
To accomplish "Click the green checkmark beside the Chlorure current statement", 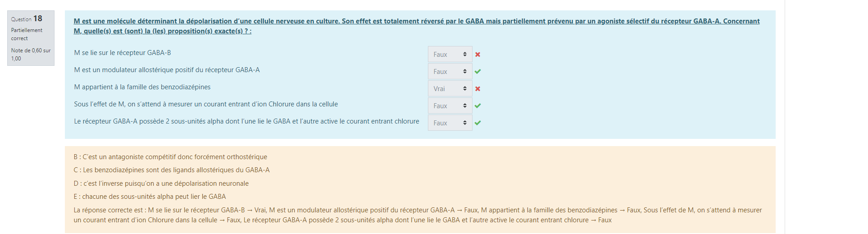I will (x=478, y=106).
